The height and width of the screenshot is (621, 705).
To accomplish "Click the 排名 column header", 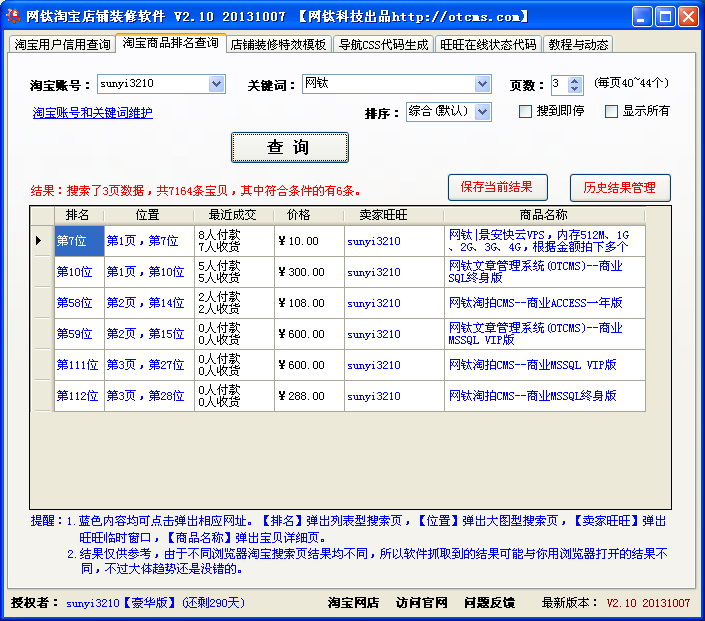I will click(79, 215).
